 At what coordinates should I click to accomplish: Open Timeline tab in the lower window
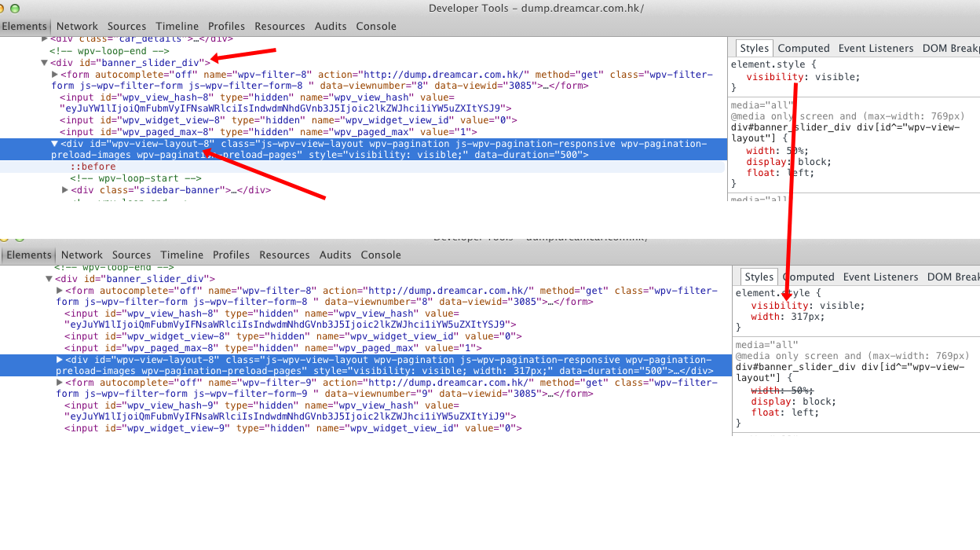[x=182, y=255]
